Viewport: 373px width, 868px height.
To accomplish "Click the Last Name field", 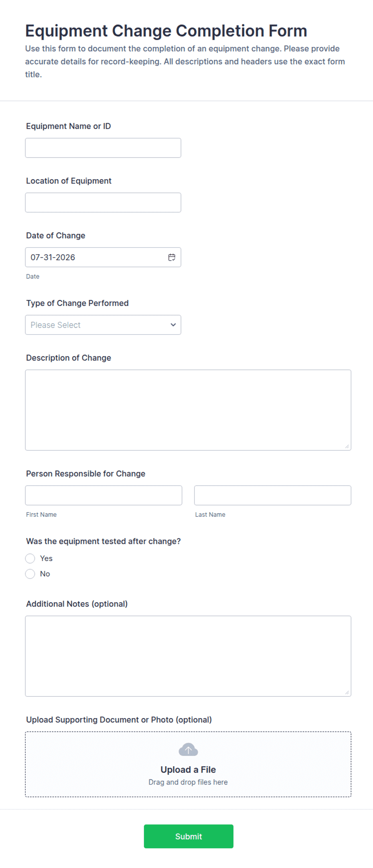I will tap(273, 496).
